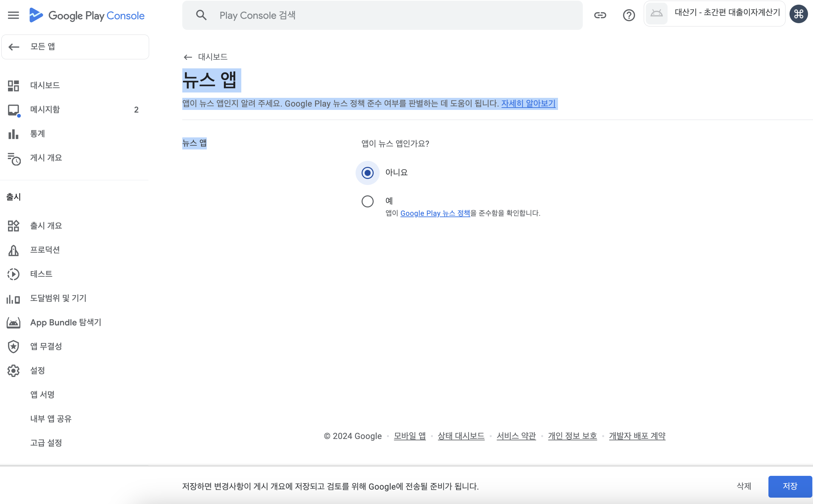Open 앱 무결성 shield icon
The height and width of the screenshot is (504, 813).
coord(13,346)
